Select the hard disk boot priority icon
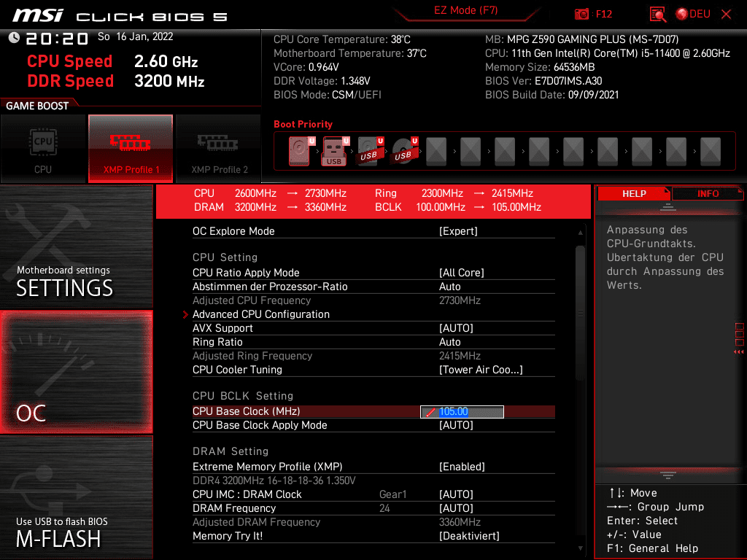The height and width of the screenshot is (560, 747). pos(301,151)
